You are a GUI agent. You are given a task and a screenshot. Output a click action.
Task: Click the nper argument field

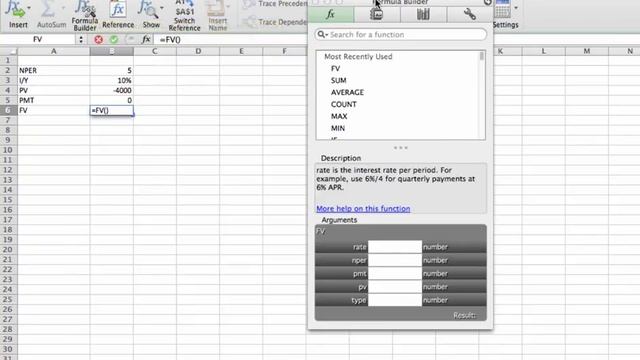tap(395, 260)
